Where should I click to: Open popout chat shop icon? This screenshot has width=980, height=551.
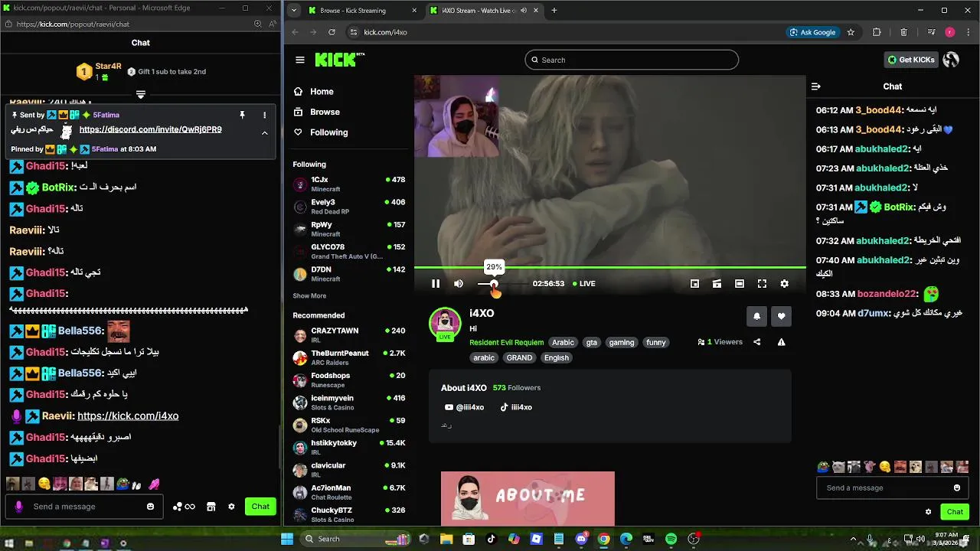click(x=211, y=507)
